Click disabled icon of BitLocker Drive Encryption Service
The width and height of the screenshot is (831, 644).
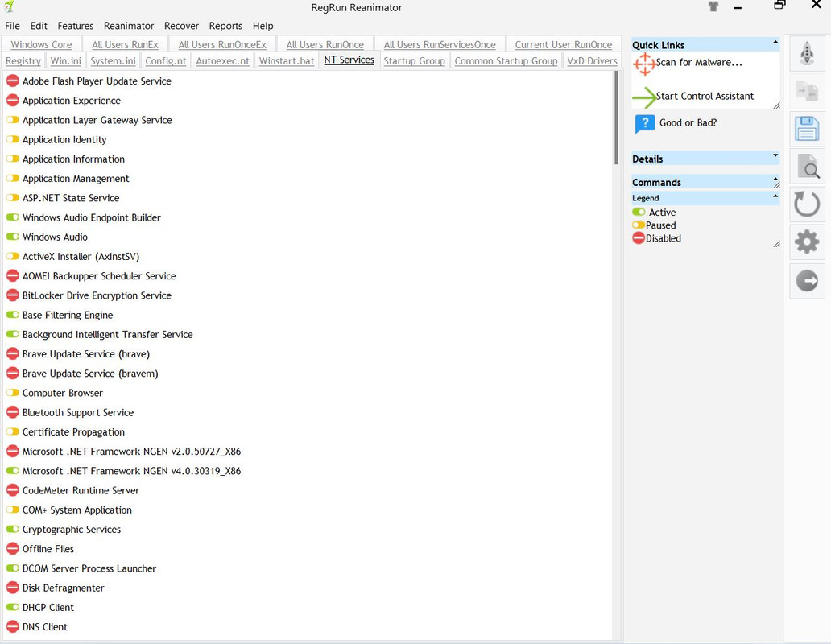pos(13,295)
